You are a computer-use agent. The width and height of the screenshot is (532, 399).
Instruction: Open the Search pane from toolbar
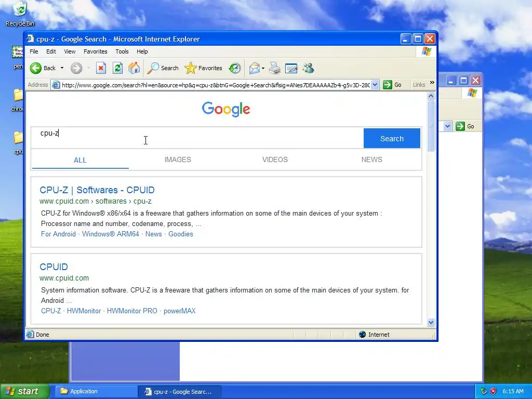[163, 68]
